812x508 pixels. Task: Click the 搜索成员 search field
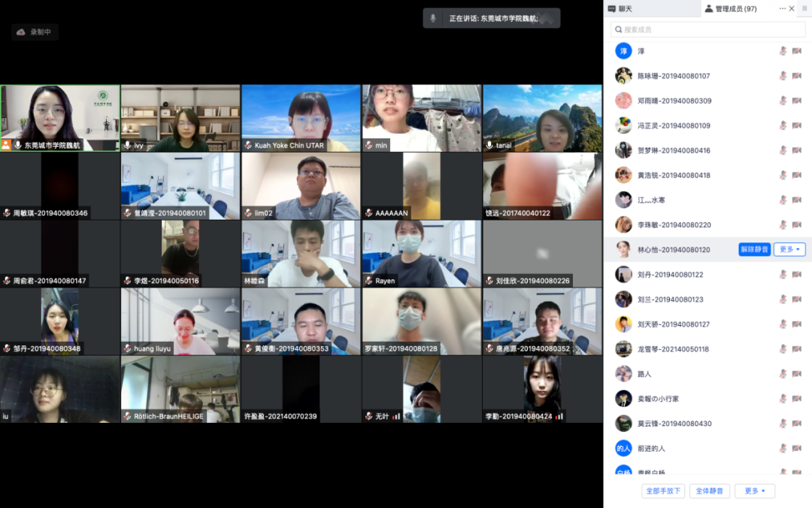click(707, 29)
